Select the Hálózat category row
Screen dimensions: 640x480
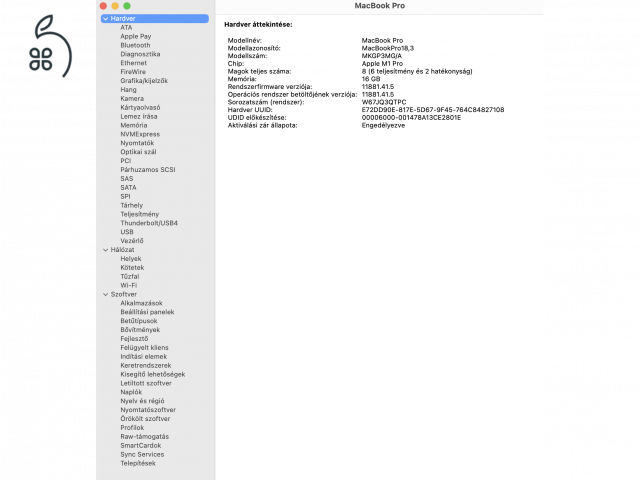[122, 250]
